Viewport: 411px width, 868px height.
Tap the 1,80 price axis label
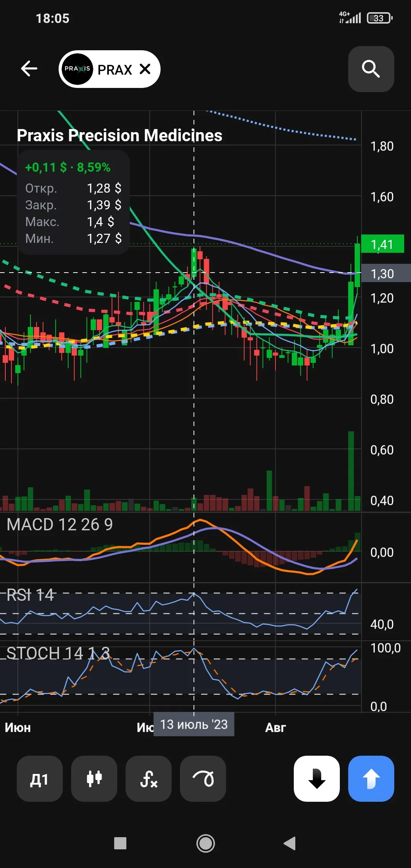(382, 146)
